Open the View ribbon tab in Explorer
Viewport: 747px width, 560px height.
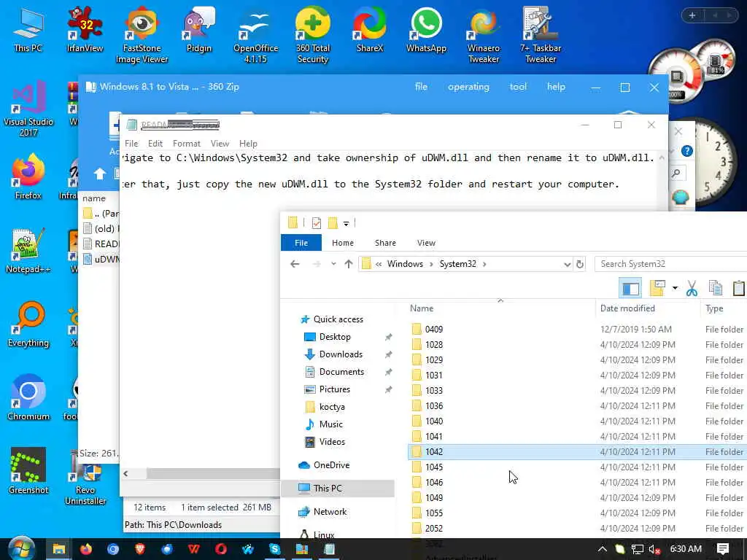pyautogui.click(x=426, y=243)
